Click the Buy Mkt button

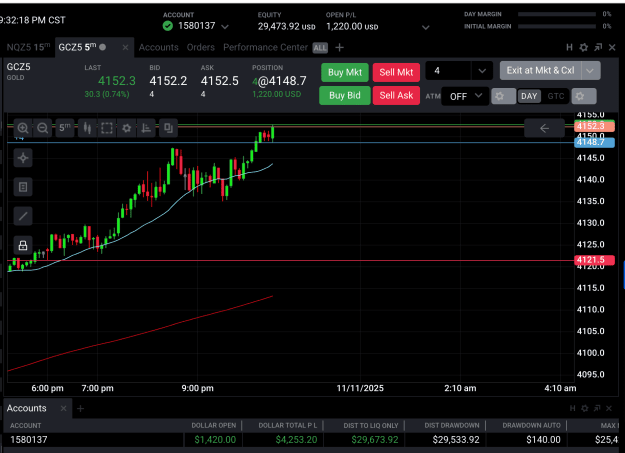345,72
